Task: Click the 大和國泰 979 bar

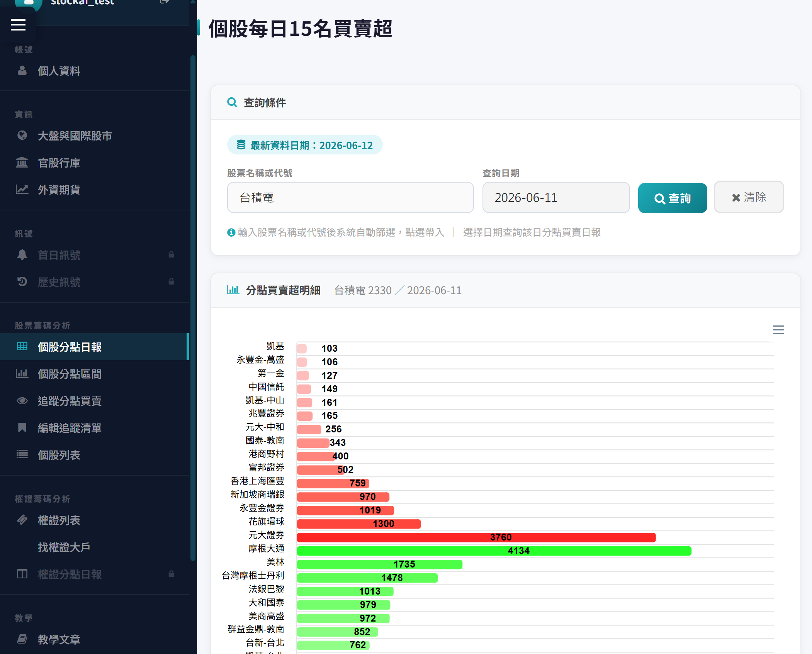Action: (343, 605)
